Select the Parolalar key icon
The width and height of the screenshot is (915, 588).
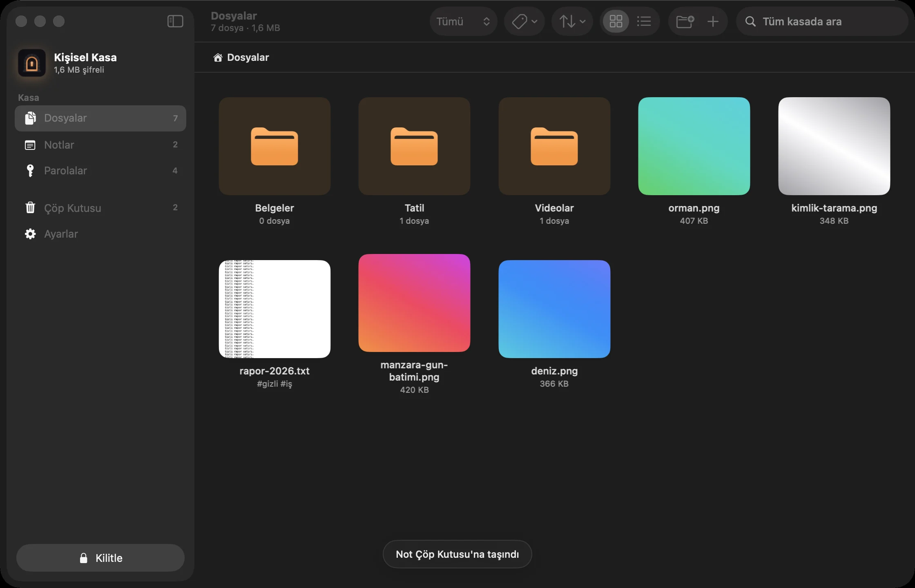pyautogui.click(x=30, y=171)
